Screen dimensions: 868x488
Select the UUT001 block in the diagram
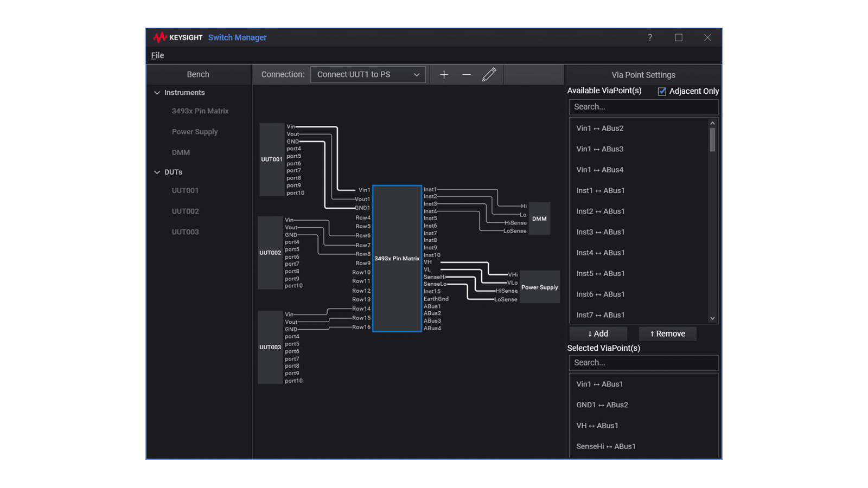pyautogui.click(x=271, y=159)
